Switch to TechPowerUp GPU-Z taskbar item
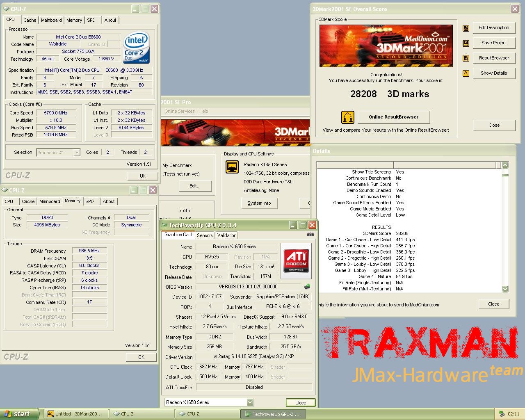This screenshot has width=525, height=420. pos(273,414)
